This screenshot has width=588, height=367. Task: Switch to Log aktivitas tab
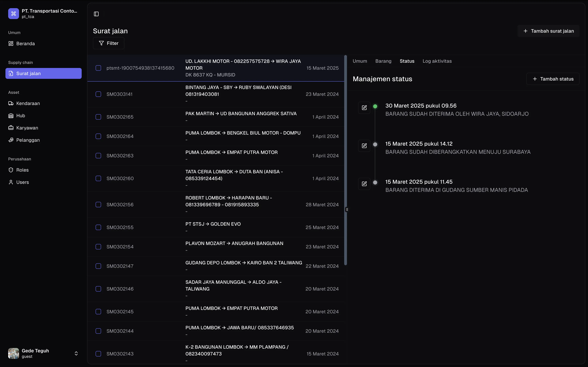coord(437,61)
